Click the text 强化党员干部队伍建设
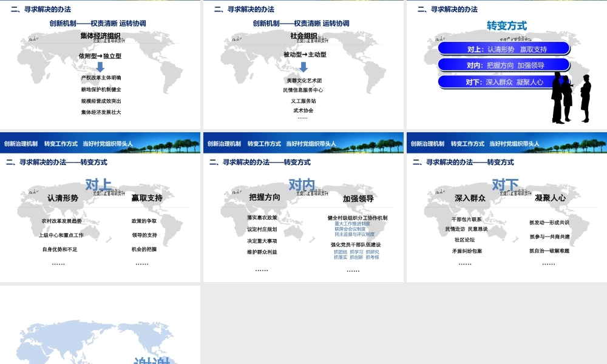The height and width of the screenshot is (364, 607). coord(356,244)
